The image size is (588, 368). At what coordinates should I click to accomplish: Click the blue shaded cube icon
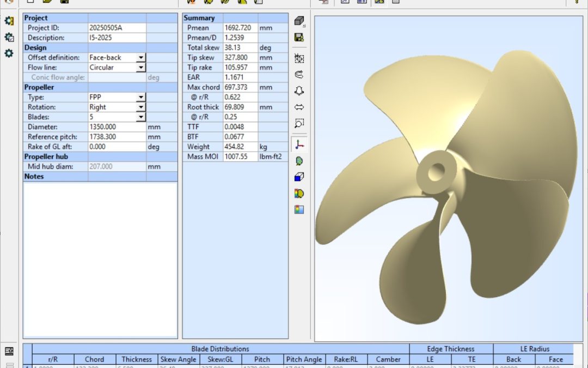coord(299,177)
